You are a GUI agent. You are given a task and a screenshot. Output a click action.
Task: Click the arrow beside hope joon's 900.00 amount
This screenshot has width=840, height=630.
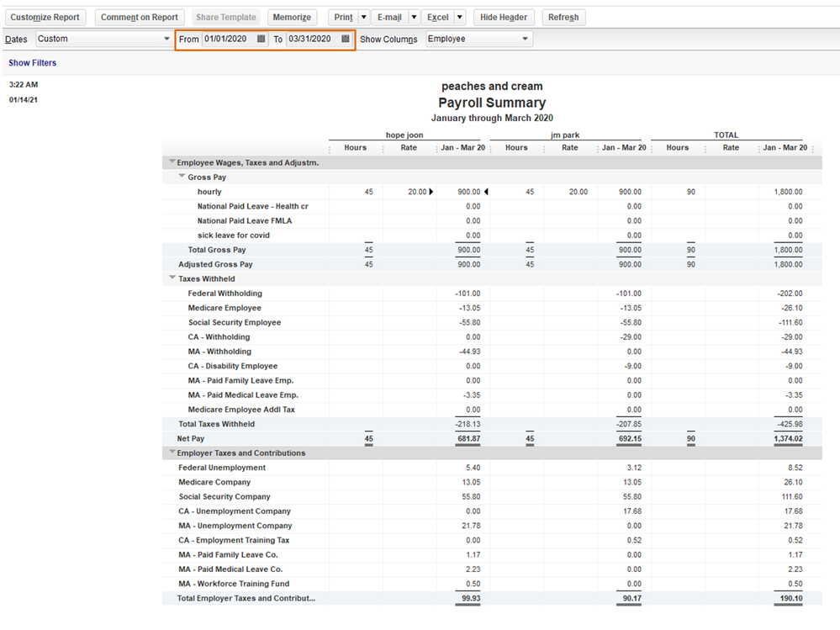[x=486, y=192]
